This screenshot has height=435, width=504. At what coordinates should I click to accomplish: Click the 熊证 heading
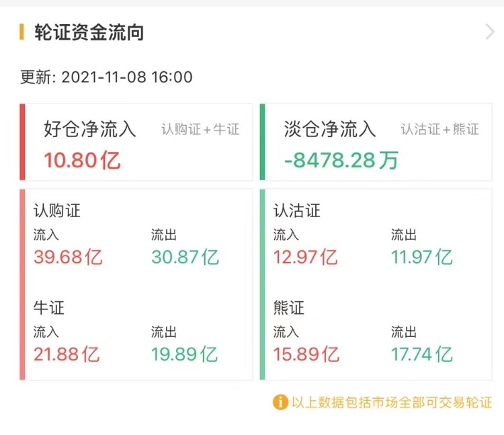[289, 308]
